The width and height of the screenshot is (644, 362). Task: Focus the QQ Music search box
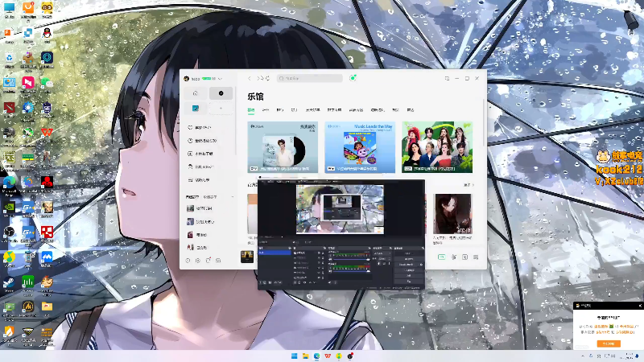pyautogui.click(x=310, y=78)
